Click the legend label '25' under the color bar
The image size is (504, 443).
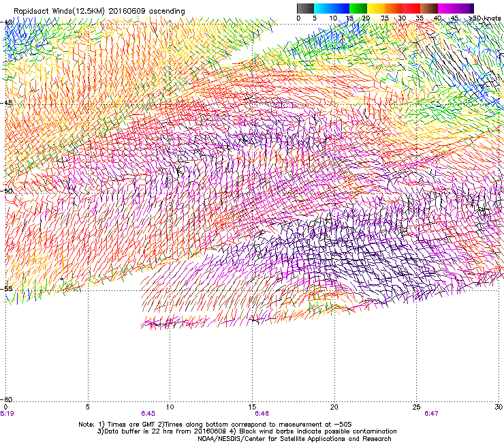pos(385,18)
